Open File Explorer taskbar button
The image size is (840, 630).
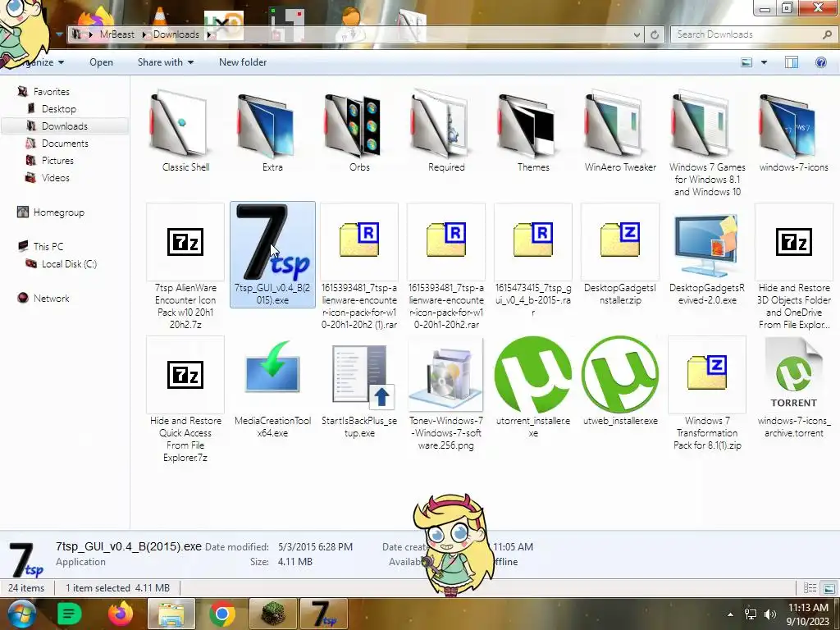pos(171,614)
